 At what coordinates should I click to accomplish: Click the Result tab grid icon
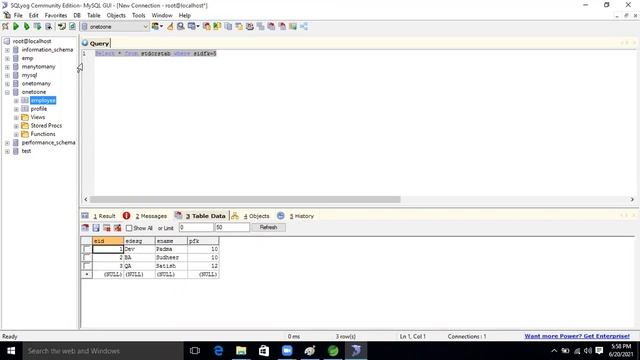point(85,216)
